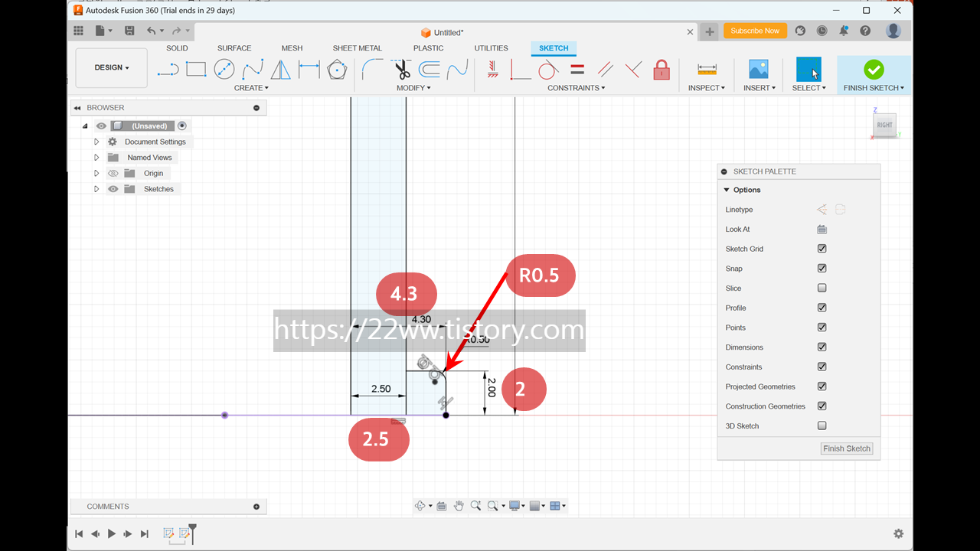Apply the Parallel constraint
The image size is (980, 551).
point(605,70)
